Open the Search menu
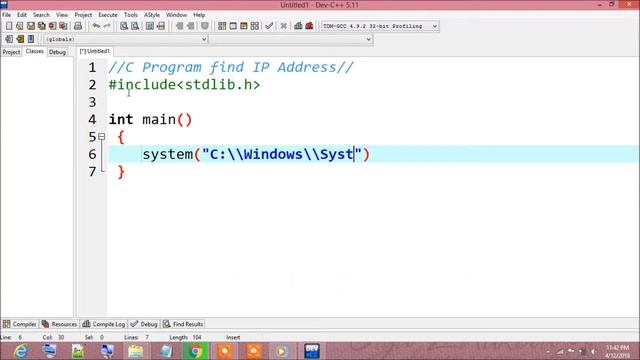This screenshot has width=640, height=360. [x=41, y=15]
